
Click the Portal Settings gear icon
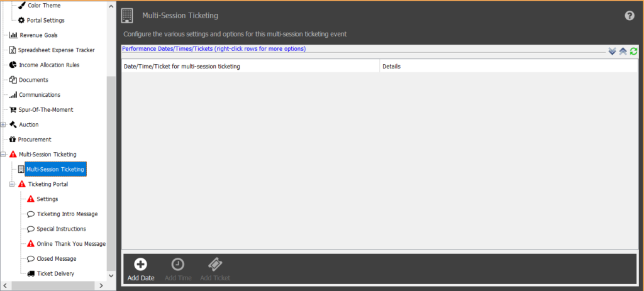click(21, 20)
